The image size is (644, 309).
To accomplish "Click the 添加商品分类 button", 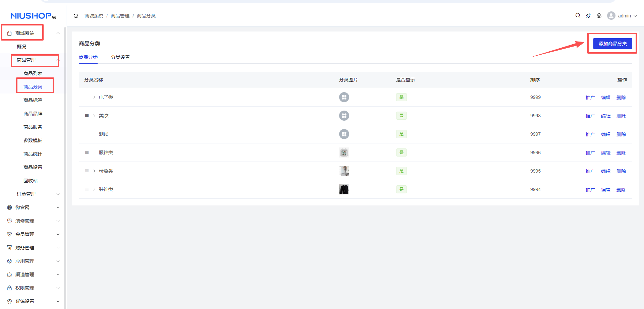I will click(612, 44).
